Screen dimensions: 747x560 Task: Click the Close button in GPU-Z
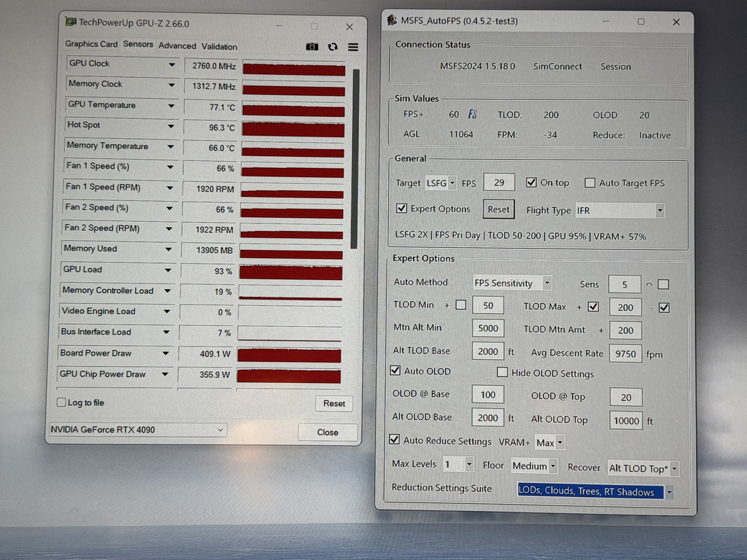(328, 432)
